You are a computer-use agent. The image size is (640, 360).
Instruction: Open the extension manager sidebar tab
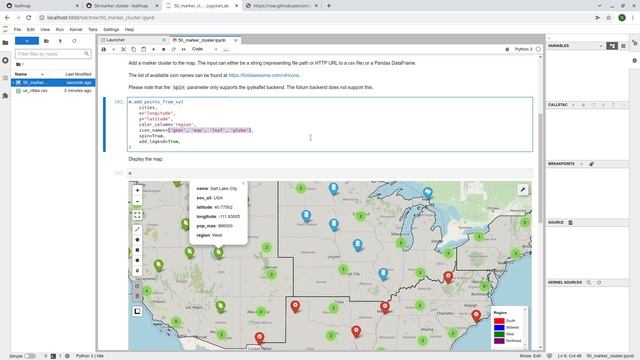(5, 96)
